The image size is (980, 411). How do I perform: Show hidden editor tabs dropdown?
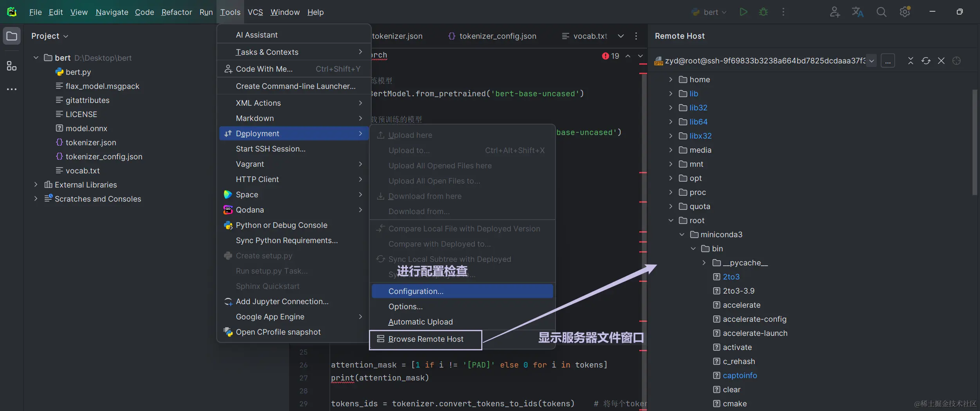coord(621,36)
